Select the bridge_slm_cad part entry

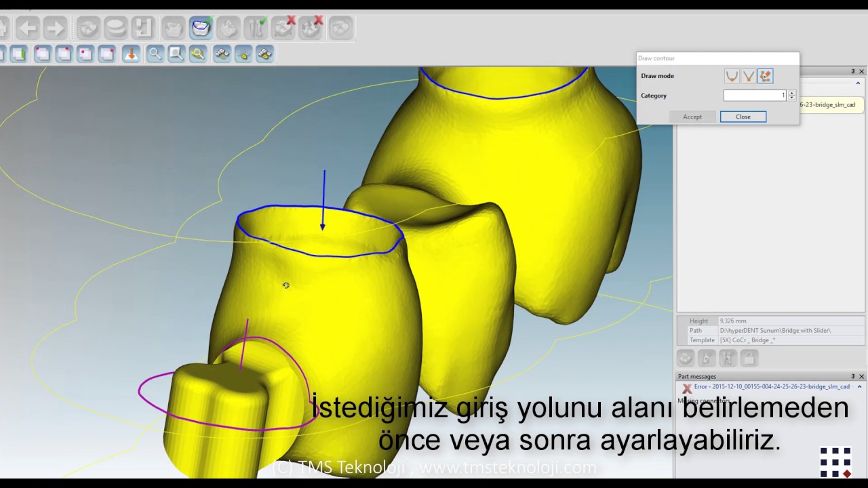click(831, 105)
